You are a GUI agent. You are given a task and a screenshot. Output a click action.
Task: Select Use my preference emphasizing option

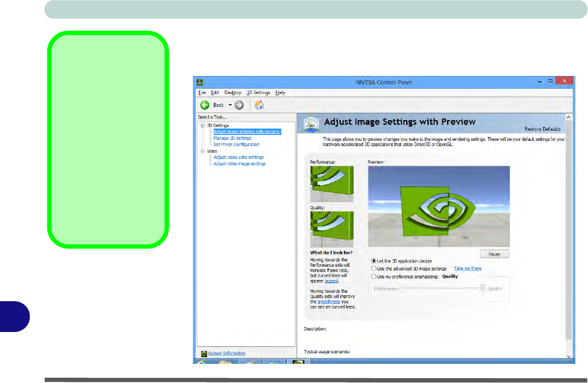374,277
